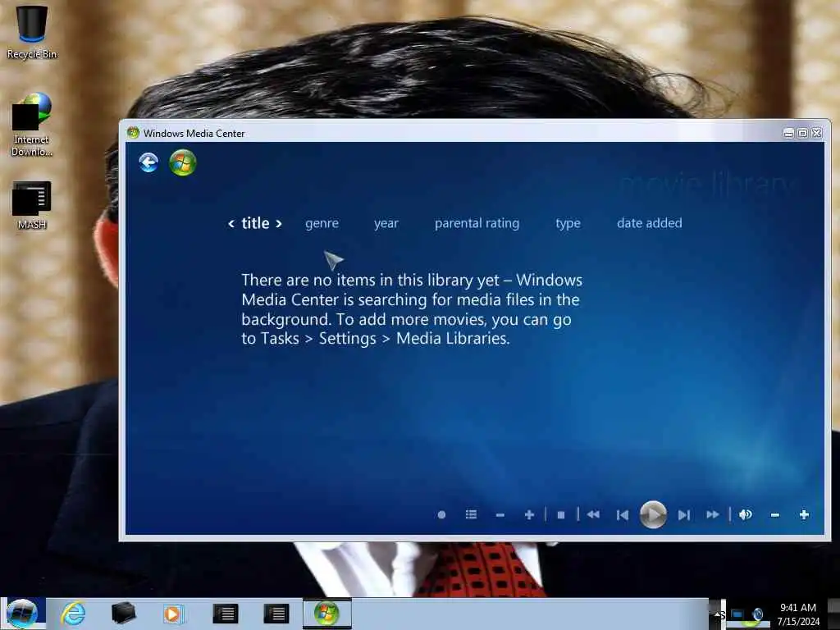Screen dimensions: 840x630
Task: Click the black box taskbar icon
Action: tap(123, 614)
